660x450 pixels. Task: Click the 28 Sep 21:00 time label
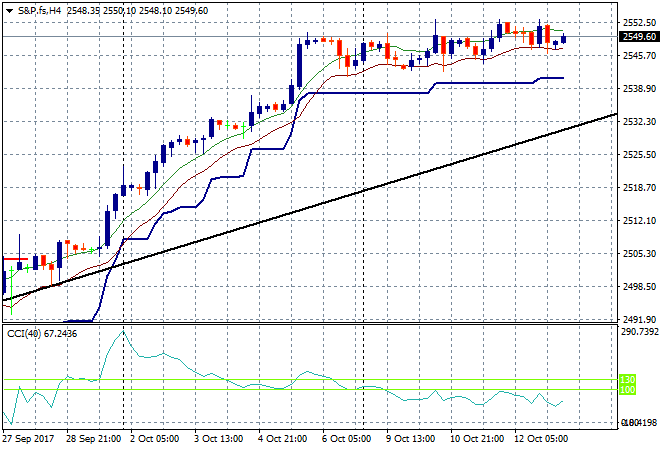(x=93, y=439)
